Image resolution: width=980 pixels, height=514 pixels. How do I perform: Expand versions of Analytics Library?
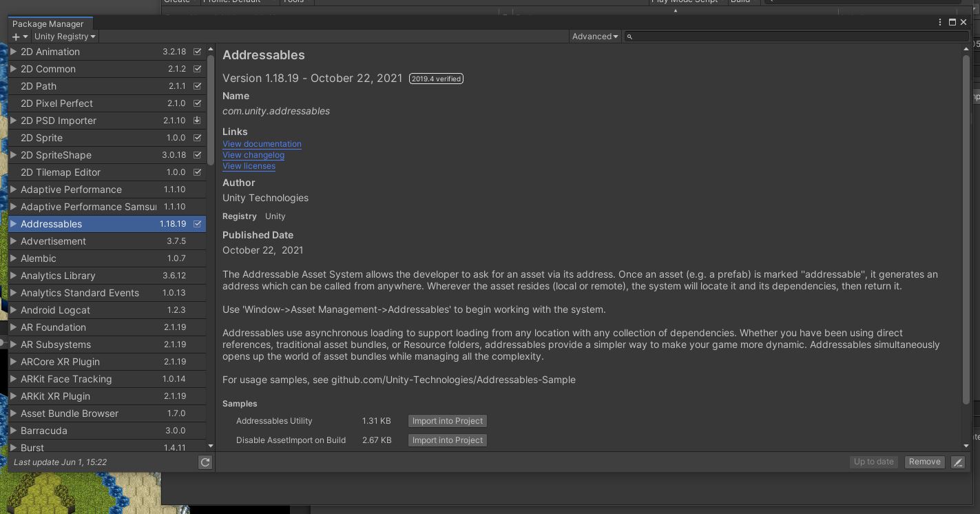[x=13, y=276]
